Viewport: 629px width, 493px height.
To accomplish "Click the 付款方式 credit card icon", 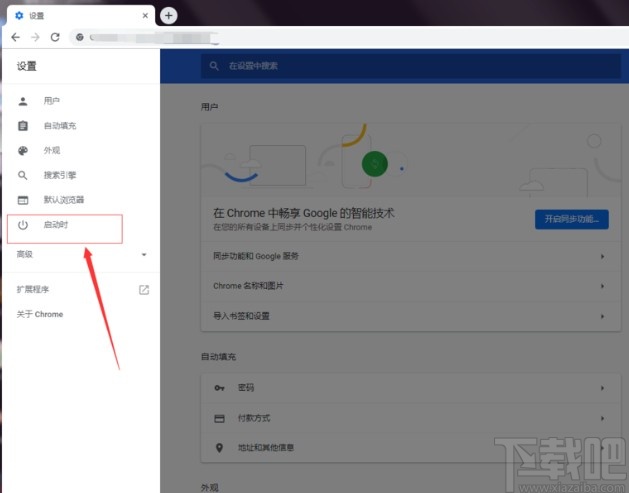I will click(x=219, y=418).
